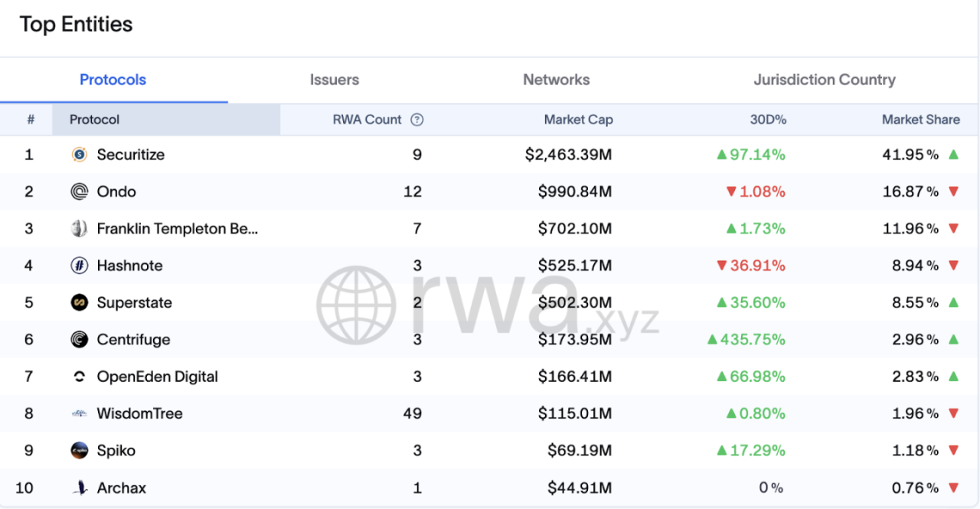This screenshot has height=509, width=980.
Task: Click red down arrow beside 1.96% market share
Action: pos(953,413)
